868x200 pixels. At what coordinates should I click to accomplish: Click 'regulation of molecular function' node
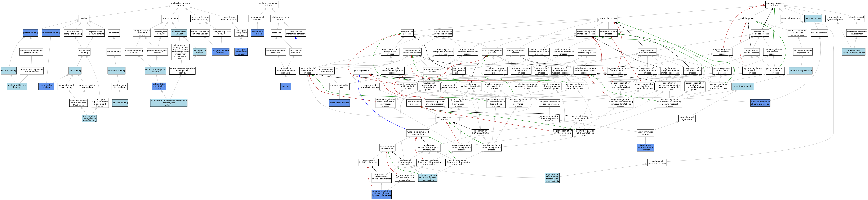[x=657, y=162]
